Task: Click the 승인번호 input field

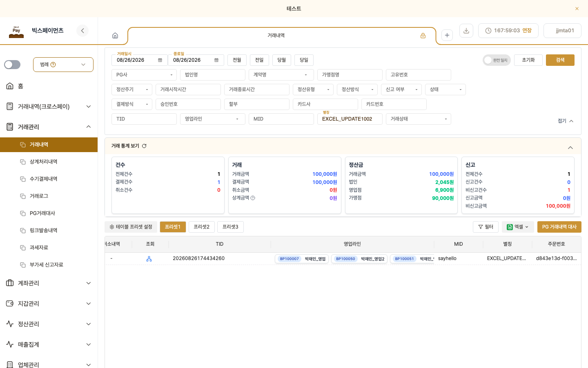Action: pyautogui.click(x=188, y=104)
